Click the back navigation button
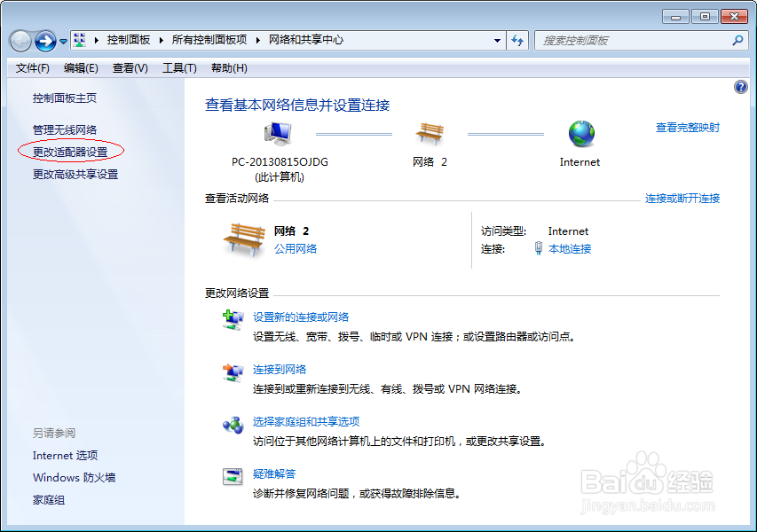 click(x=19, y=40)
